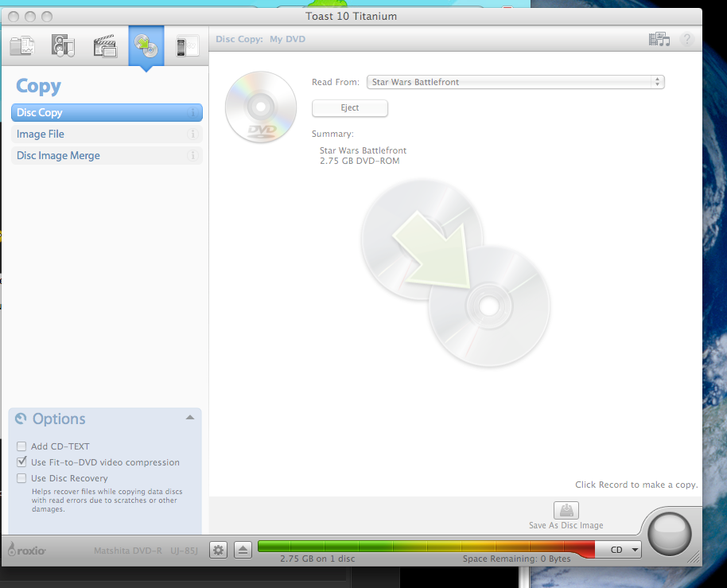The width and height of the screenshot is (727, 588).
Task: Click the Star Wars Battlefront summary text
Action: [x=363, y=150]
